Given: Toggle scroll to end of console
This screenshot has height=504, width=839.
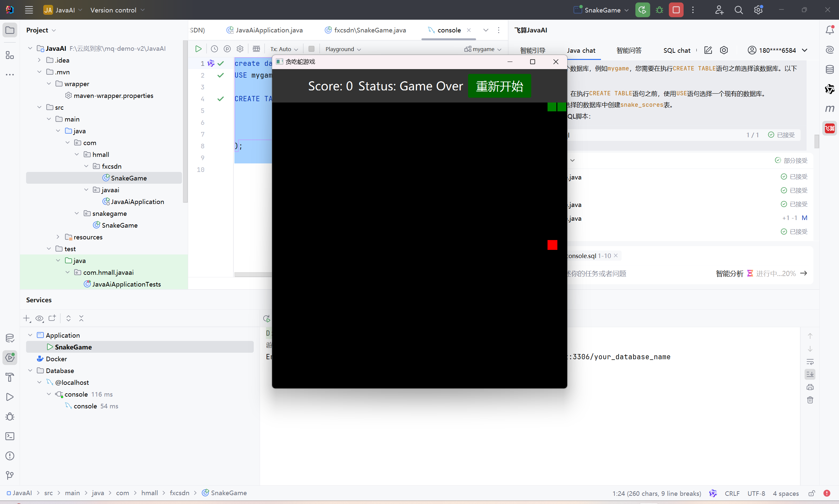Looking at the screenshot, I should click(x=810, y=374).
